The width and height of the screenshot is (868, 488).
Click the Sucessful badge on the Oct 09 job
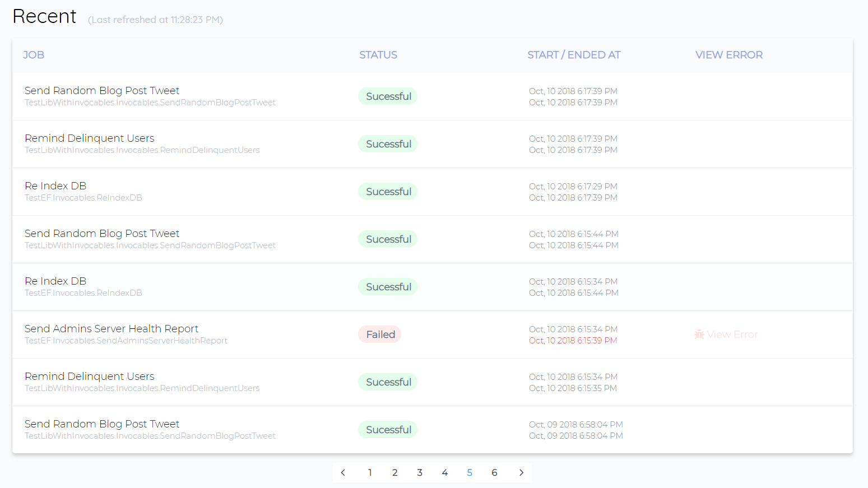click(x=388, y=430)
